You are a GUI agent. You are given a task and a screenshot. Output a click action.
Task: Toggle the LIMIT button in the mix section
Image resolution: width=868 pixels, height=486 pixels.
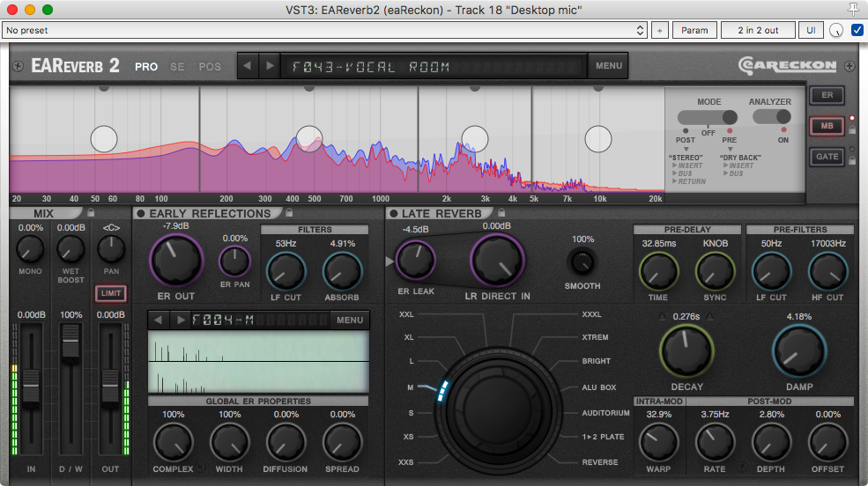pos(111,293)
